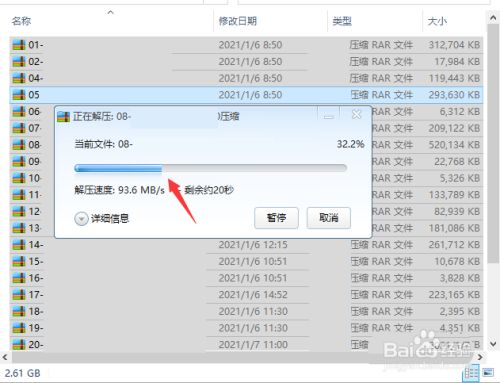The width and height of the screenshot is (500, 383).
Task: Click size cell 293,630 KB
Action: pyautogui.click(x=454, y=95)
